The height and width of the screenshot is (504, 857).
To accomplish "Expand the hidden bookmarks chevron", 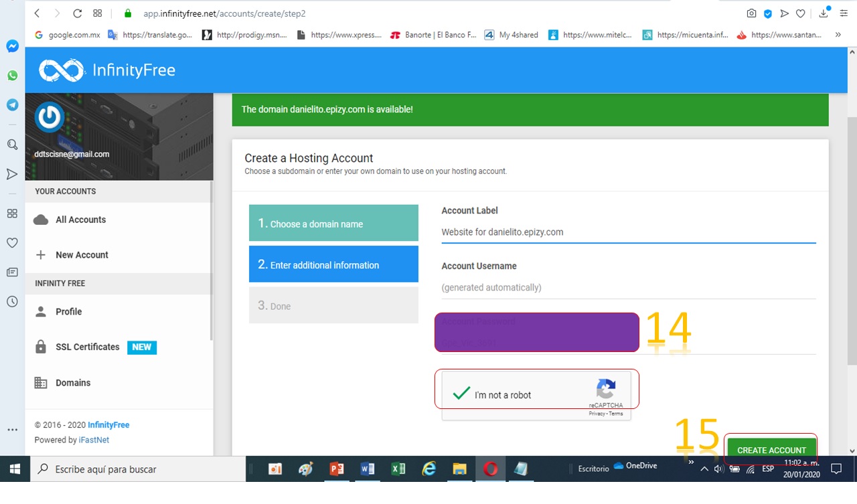I will pyautogui.click(x=838, y=35).
